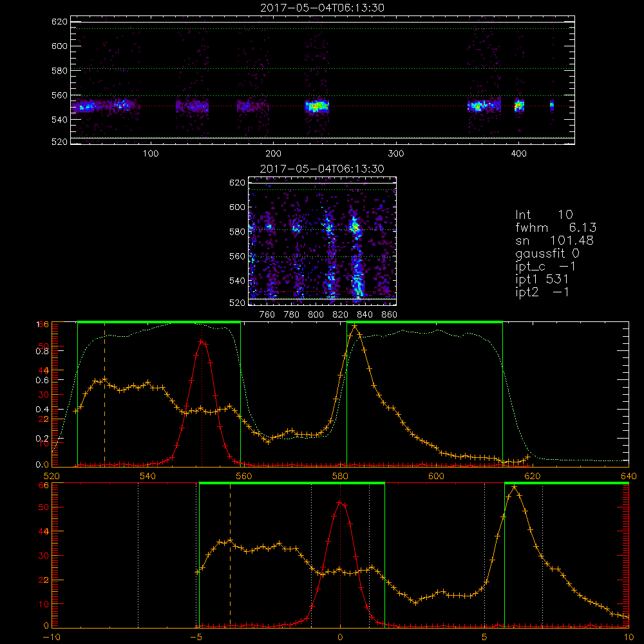Click the orange dashed vertical line in upper profile plot
The height and width of the screenshot is (644, 644).
[105, 394]
